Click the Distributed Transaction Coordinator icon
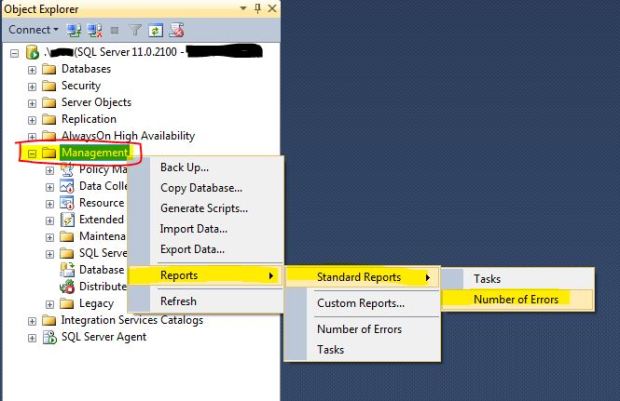Screen dimensions: 620x401 [67, 286]
